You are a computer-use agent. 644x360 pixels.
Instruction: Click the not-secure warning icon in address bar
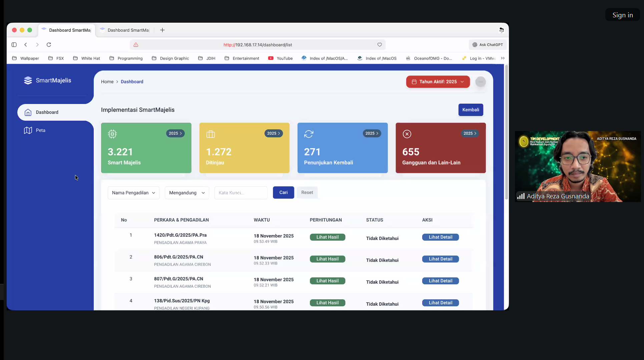(136, 45)
